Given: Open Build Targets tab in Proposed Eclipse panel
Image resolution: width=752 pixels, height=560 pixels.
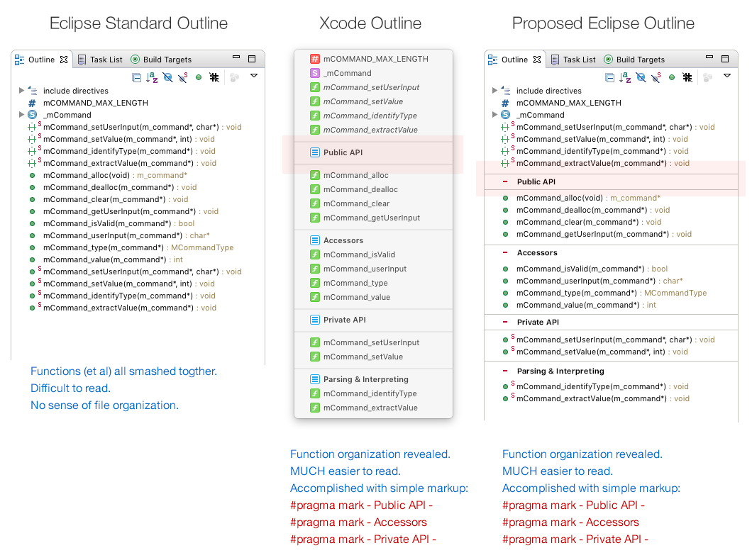Looking at the screenshot, I should [634, 60].
